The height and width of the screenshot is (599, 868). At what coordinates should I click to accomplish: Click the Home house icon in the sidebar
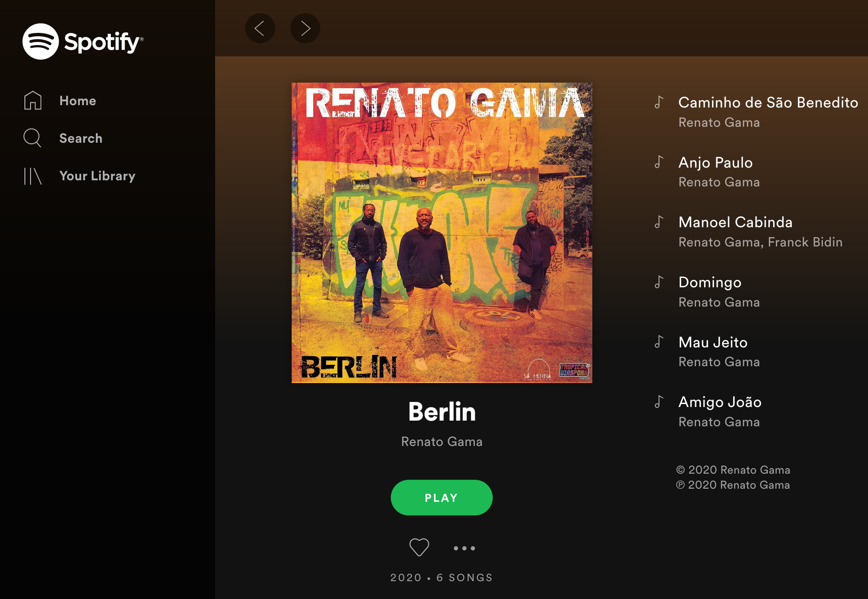tap(33, 100)
